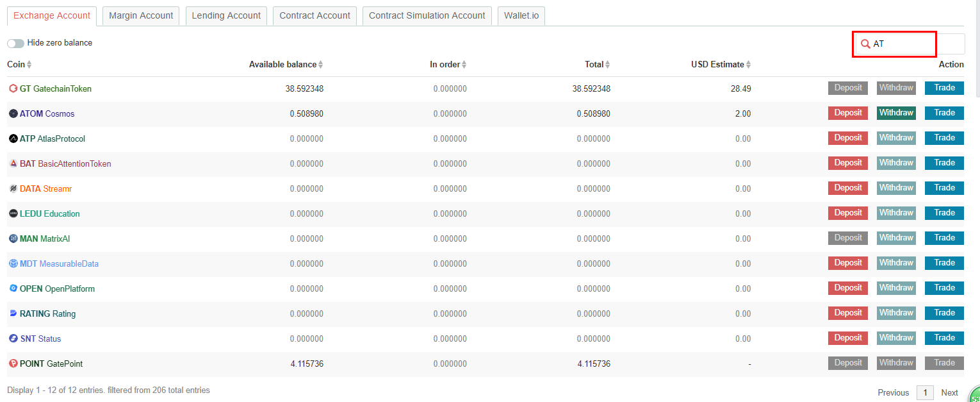Click the MAN MatrixAI coin logo
This screenshot has height=402, width=980.
(x=13, y=239)
